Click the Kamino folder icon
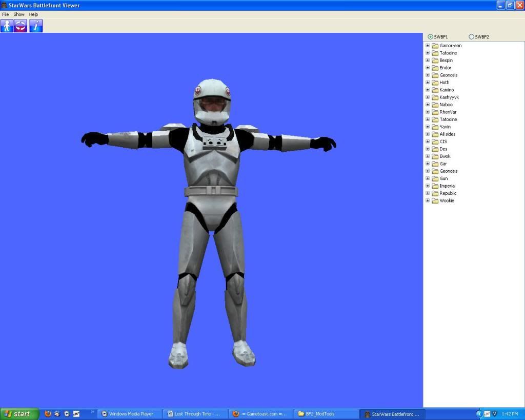Screen dimensions: 525x420 (x=435, y=90)
